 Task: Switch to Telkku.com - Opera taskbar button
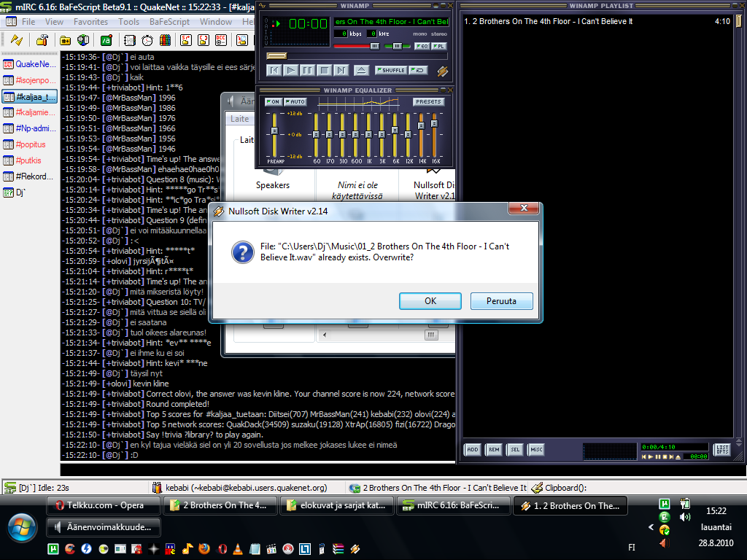point(104,505)
